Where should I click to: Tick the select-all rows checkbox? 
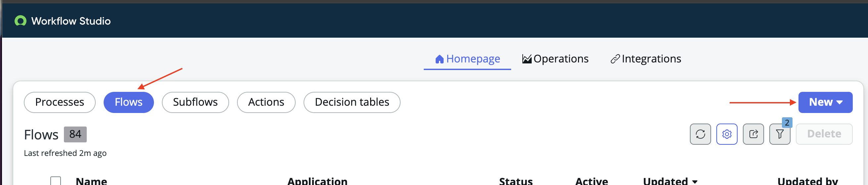point(56,181)
